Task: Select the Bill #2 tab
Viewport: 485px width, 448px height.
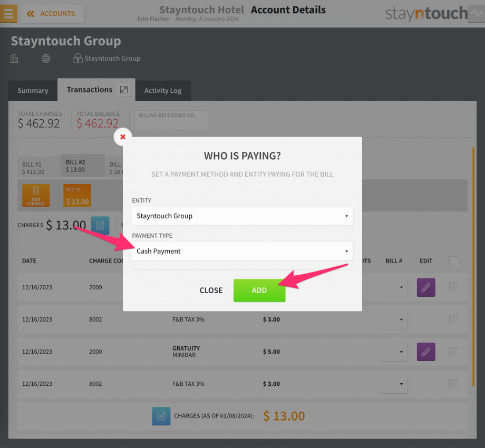Action: pyautogui.click(x=83, y=165)
